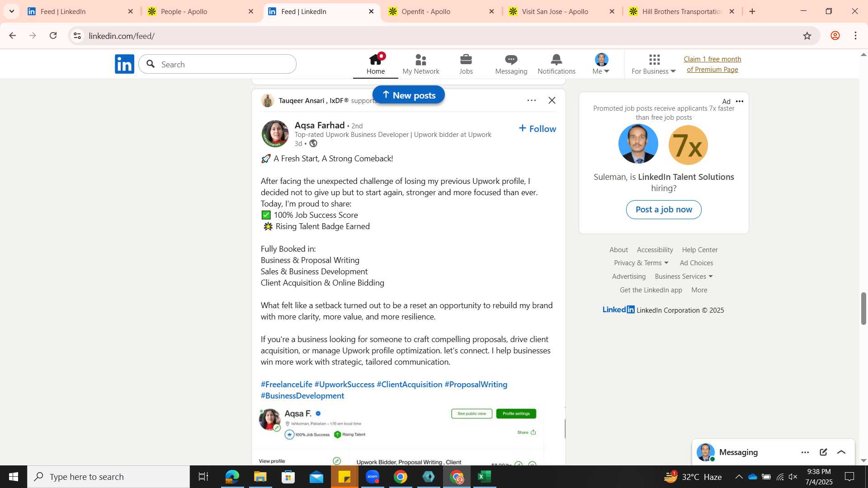Expand the Me profile dropdown

[601, 64]
